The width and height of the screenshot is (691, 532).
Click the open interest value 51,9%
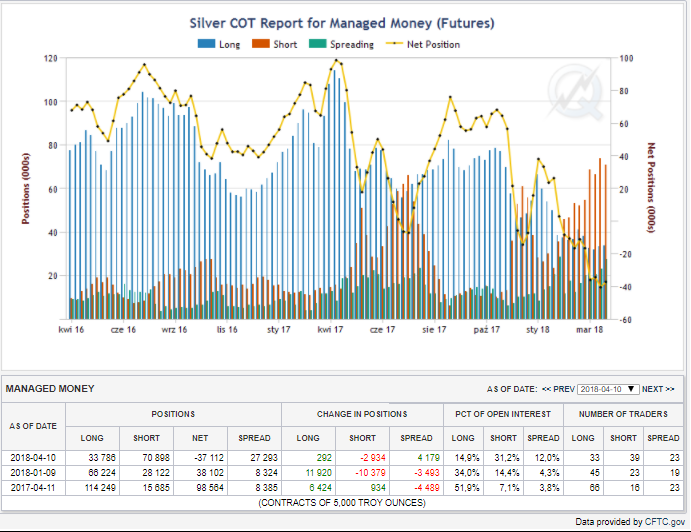pyautogui.click(x=467, y=487)
